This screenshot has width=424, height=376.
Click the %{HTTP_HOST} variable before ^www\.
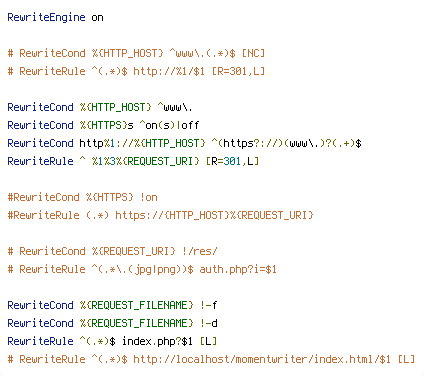[x=115, y=107]
